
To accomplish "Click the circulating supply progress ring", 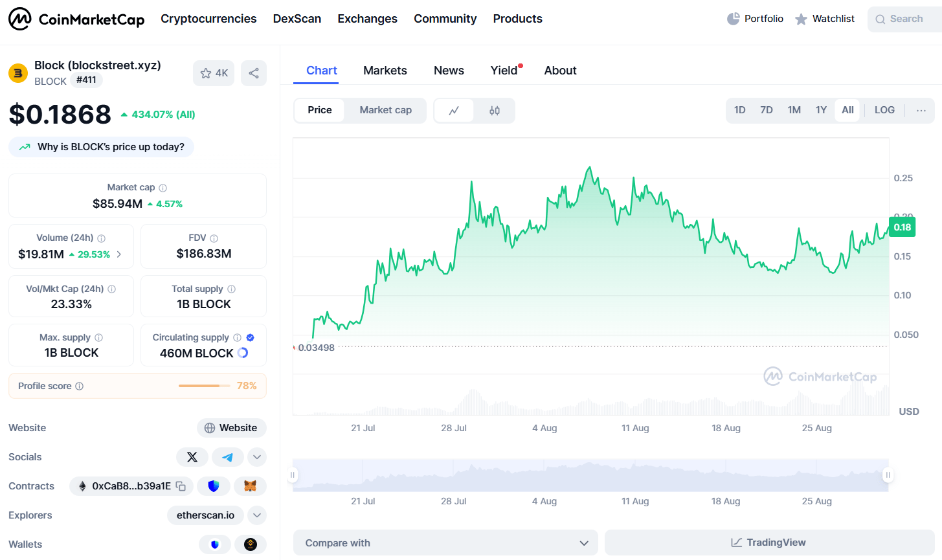I will (243, 353).
